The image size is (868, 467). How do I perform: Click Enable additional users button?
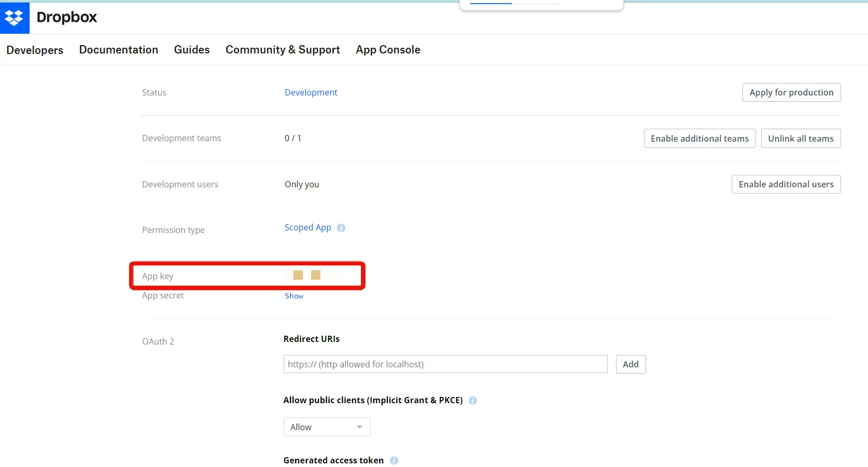click(786, 184)
